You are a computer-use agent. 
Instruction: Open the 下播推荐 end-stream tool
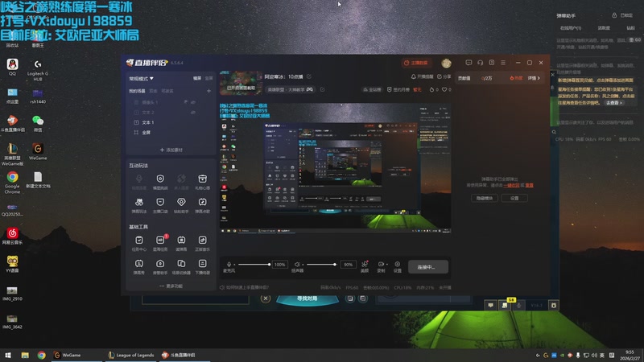tap(202, 266)
